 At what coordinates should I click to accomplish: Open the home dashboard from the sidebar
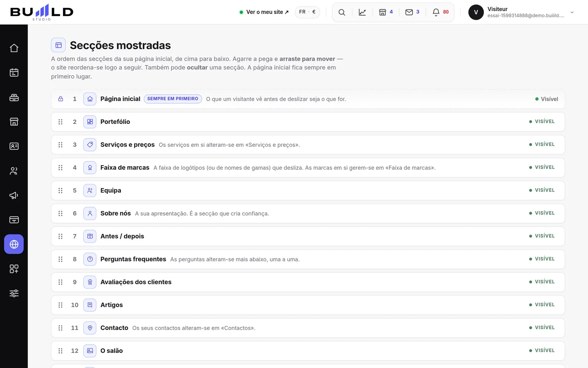pos(14,48)
